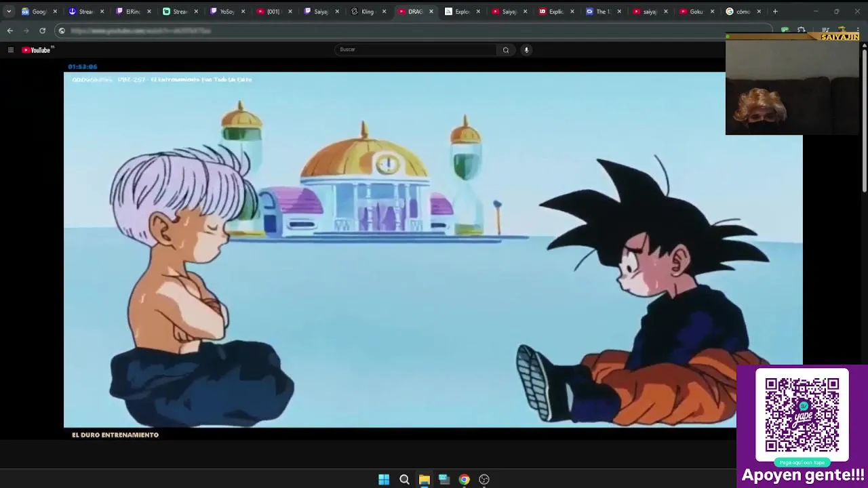Focus the Buscar search field

415,49
